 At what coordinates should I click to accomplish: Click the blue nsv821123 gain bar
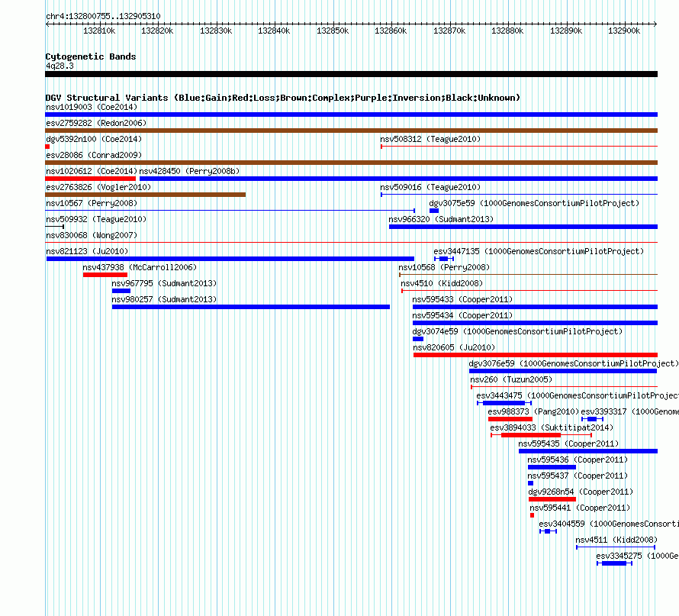[230, 259]
